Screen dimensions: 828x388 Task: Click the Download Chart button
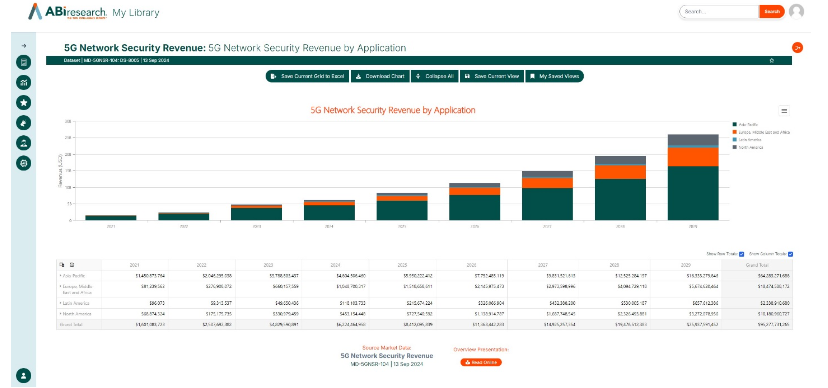pos(380,77)
